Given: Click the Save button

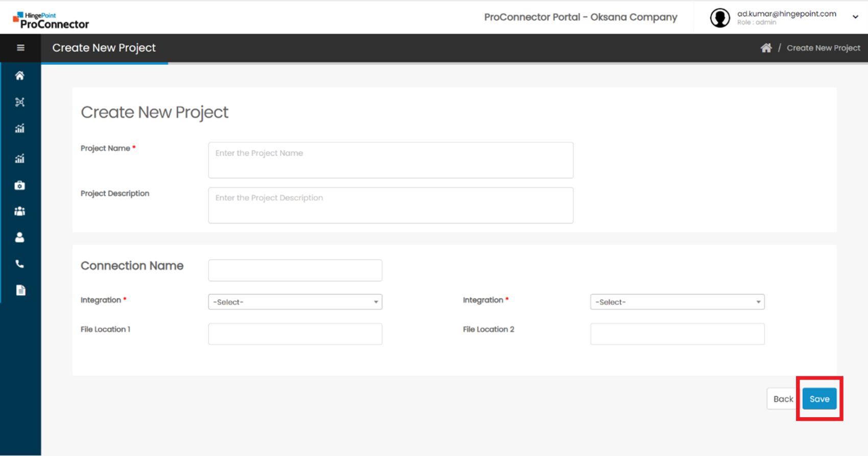Looking at the screenshot, I should (819, 399).
